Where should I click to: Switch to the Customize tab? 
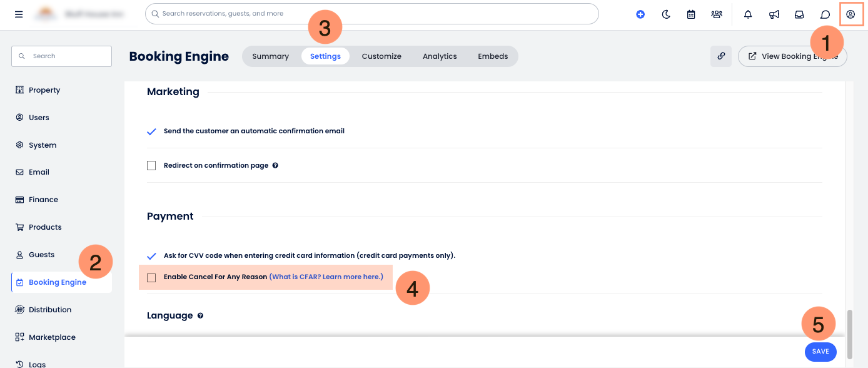tap(381, 56)
